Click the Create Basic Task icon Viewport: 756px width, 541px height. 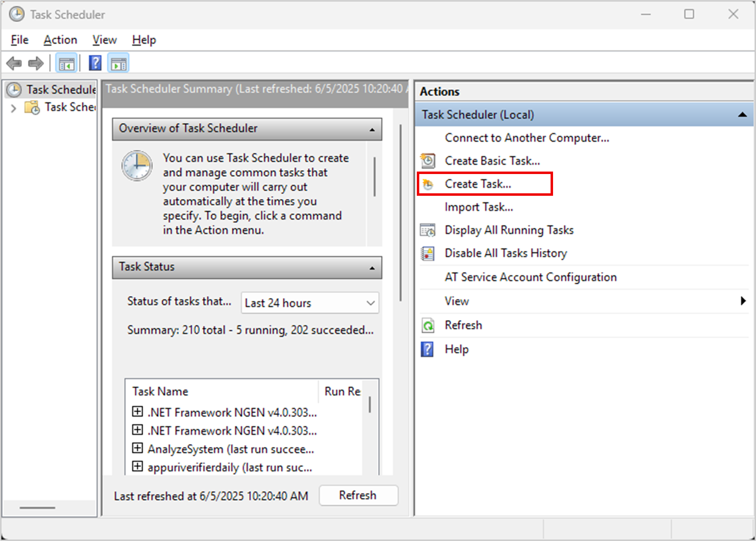point(428,161)
